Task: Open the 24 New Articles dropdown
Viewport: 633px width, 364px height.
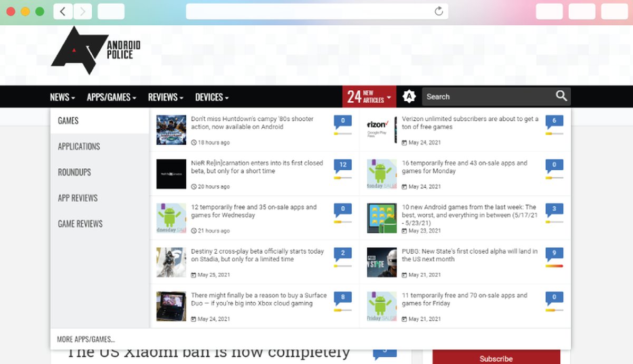Action: pos(369,97)
